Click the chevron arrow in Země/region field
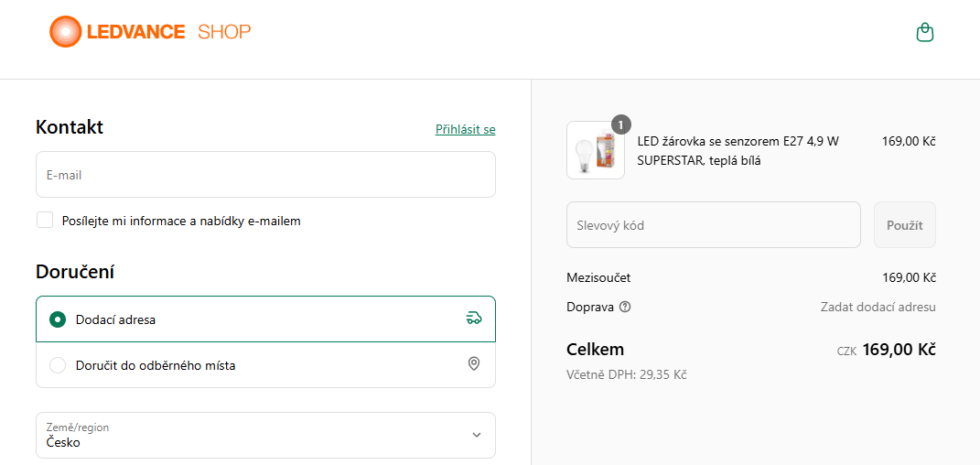This screenshot has width=980, height=465. click(476, 435)
